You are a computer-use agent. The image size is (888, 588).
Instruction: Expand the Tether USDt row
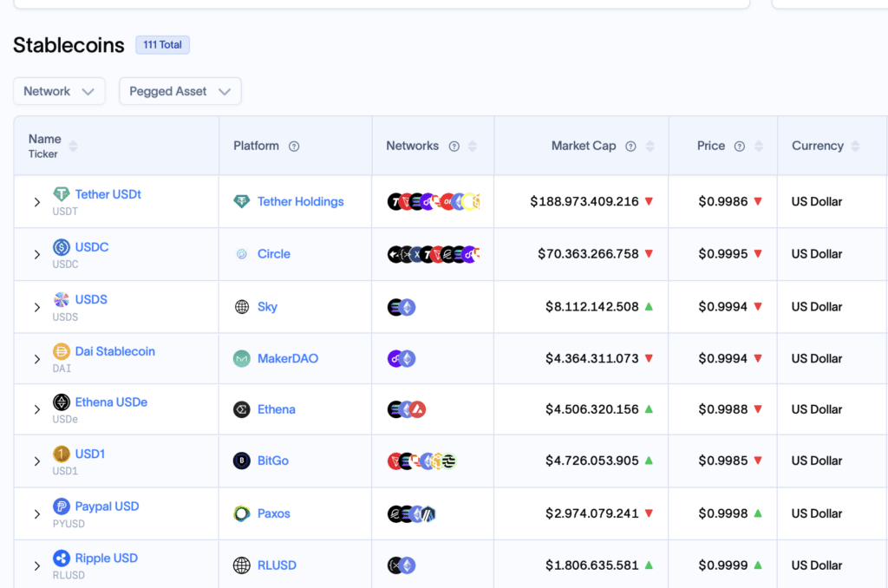coord(36,202)
